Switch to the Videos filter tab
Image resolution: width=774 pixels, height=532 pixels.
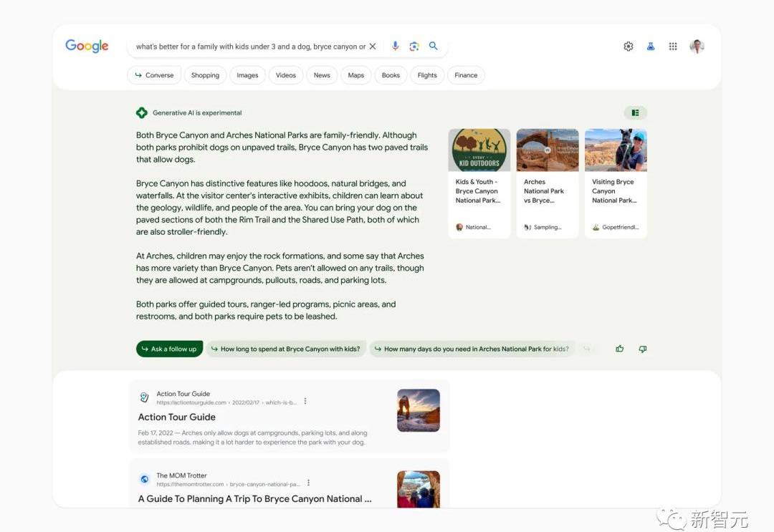coord(286,75)
